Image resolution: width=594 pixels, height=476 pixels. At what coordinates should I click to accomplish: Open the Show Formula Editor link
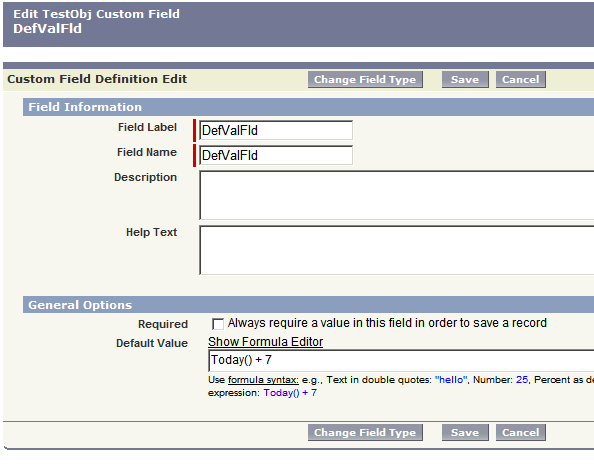[266, 342]
